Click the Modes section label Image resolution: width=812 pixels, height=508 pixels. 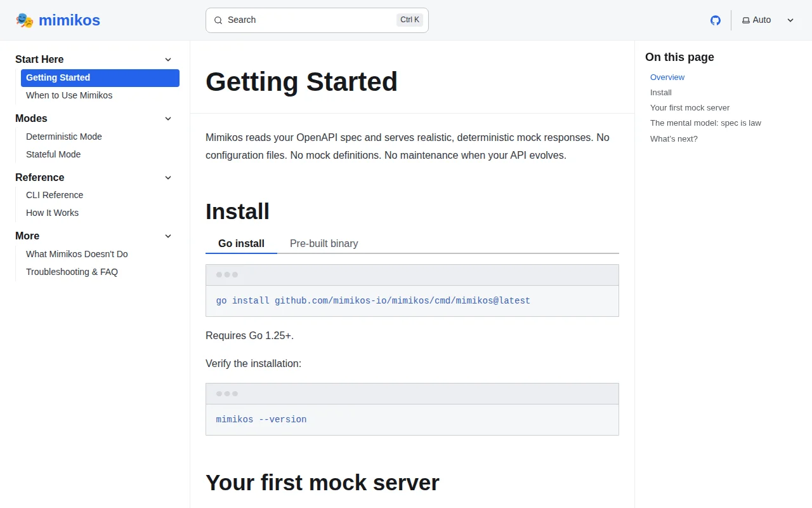(x=31, y=119)
